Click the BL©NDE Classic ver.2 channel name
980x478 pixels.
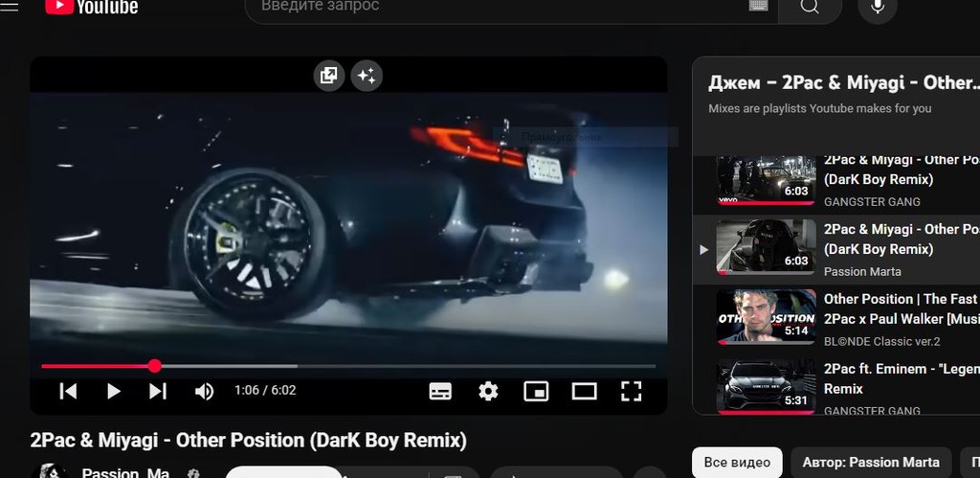[881, 342]
